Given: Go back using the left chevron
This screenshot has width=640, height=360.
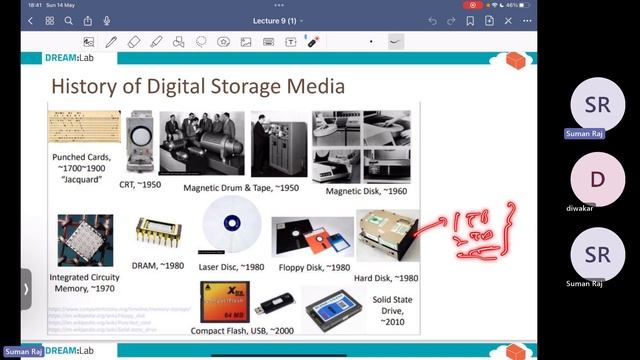Looking at the screenshot, I should pos(31,21).
